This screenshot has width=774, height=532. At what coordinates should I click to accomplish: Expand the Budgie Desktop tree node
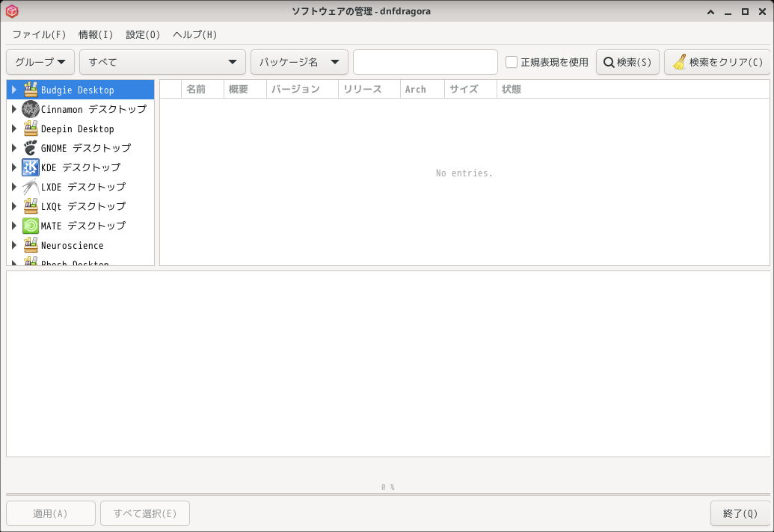(x=14, y=90)
